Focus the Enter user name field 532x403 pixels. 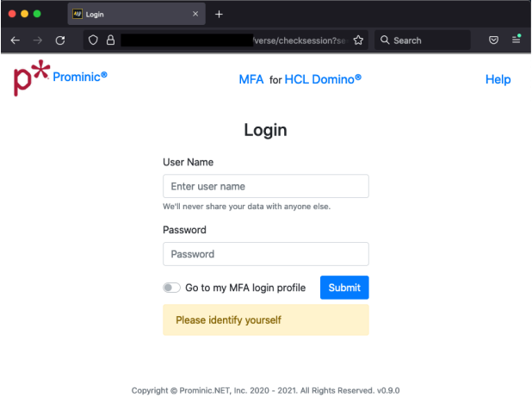pos(266,186)
